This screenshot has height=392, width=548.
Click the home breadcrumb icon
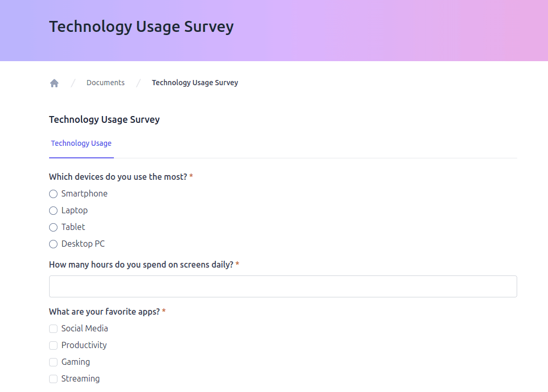coord(54,83)
